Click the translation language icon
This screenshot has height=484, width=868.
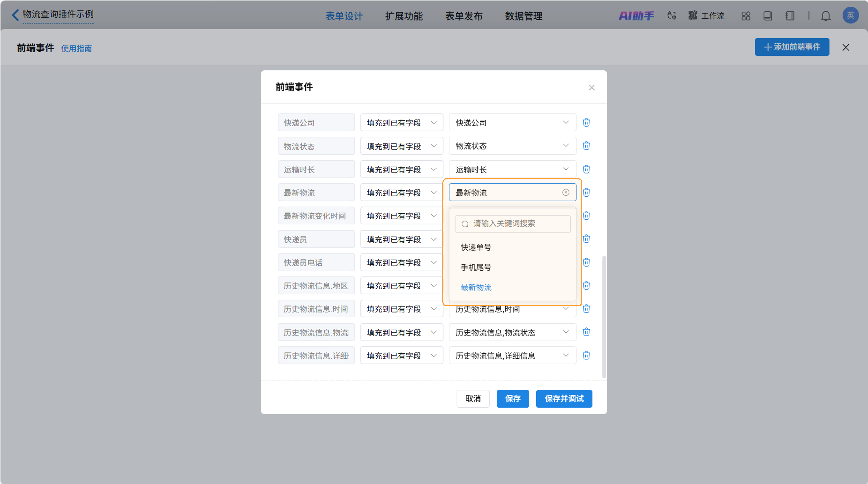(671, 16)
